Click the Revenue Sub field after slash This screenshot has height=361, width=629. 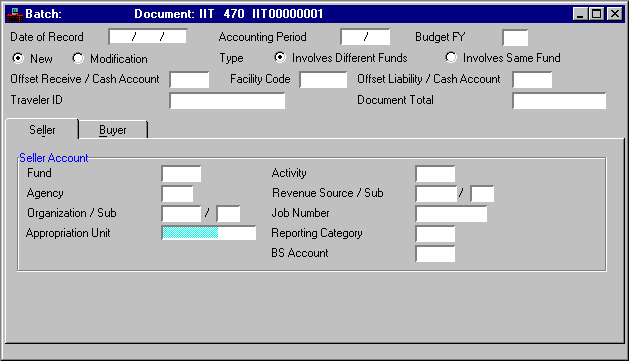pyautogui.click(x=482, y=194)
